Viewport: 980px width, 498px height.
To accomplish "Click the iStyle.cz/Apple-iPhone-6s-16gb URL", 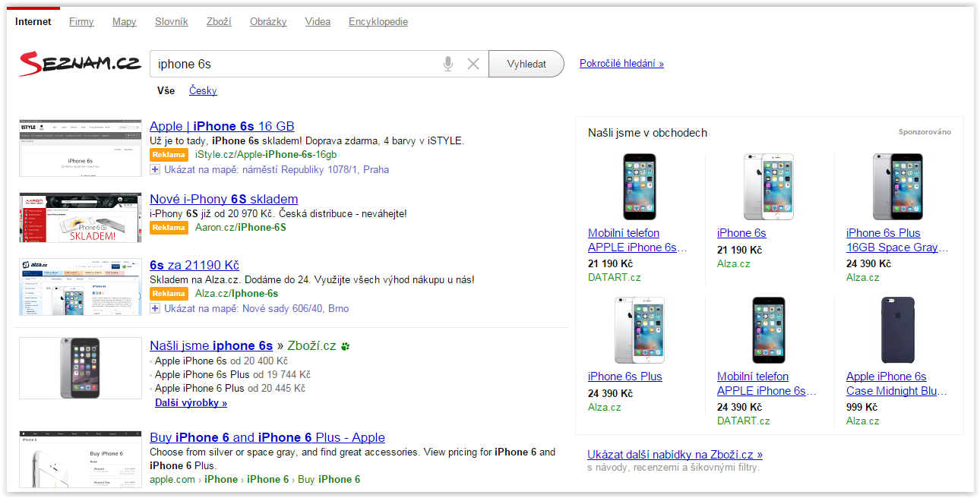I will 266,154.
